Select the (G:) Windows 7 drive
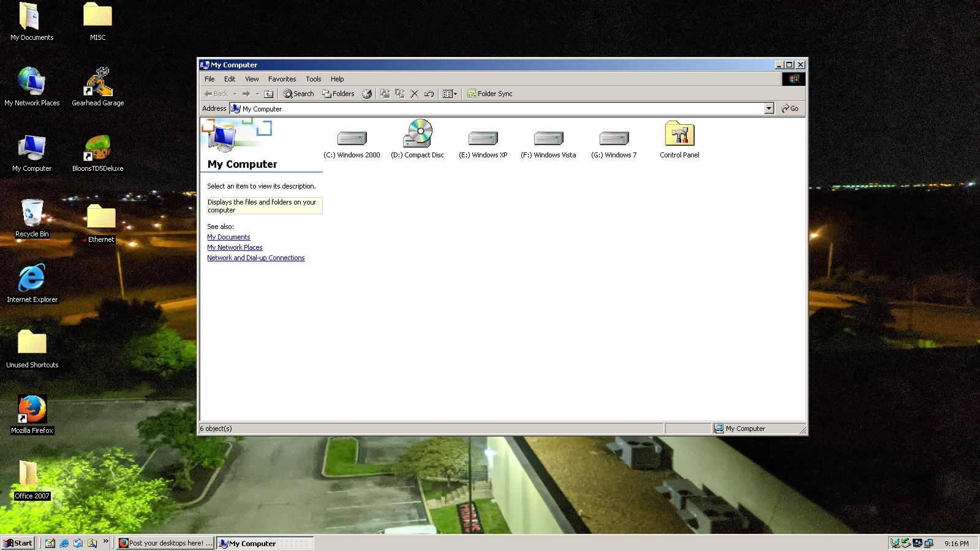The image size is (980, 551). (x=614, y=139)
